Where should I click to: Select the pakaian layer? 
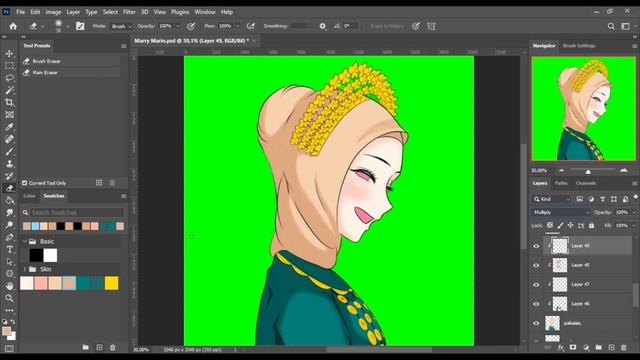click(588, 323)
